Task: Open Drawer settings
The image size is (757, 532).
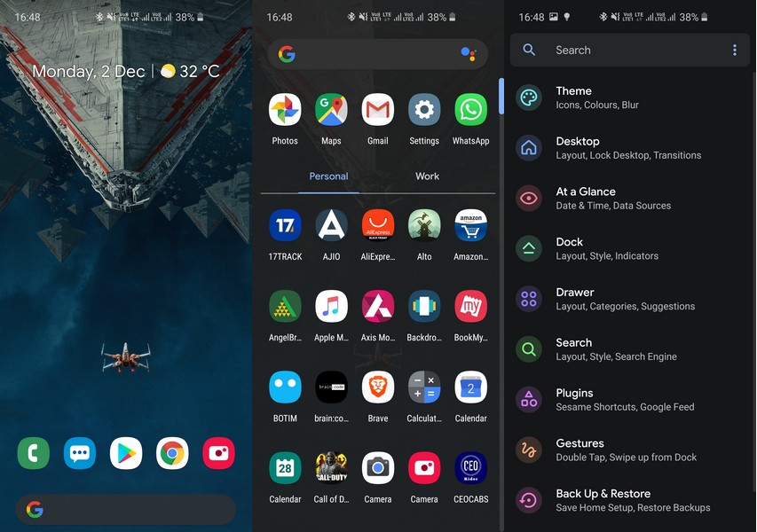Action: click(x=630, y=299)
